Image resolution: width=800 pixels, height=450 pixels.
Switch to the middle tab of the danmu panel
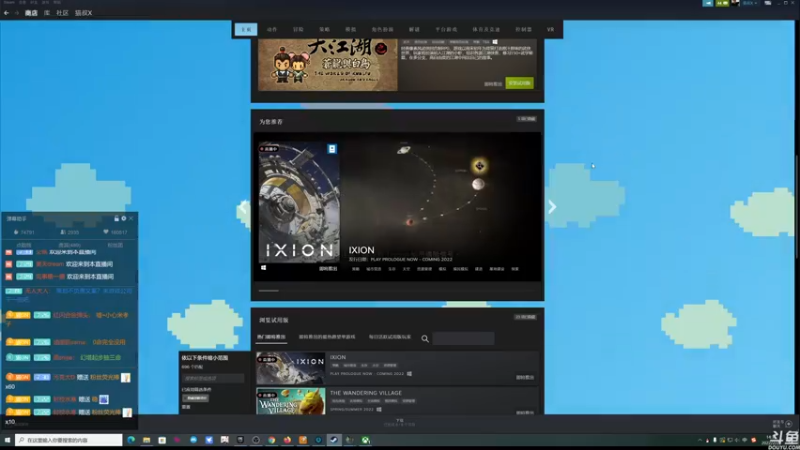[70, 245]
